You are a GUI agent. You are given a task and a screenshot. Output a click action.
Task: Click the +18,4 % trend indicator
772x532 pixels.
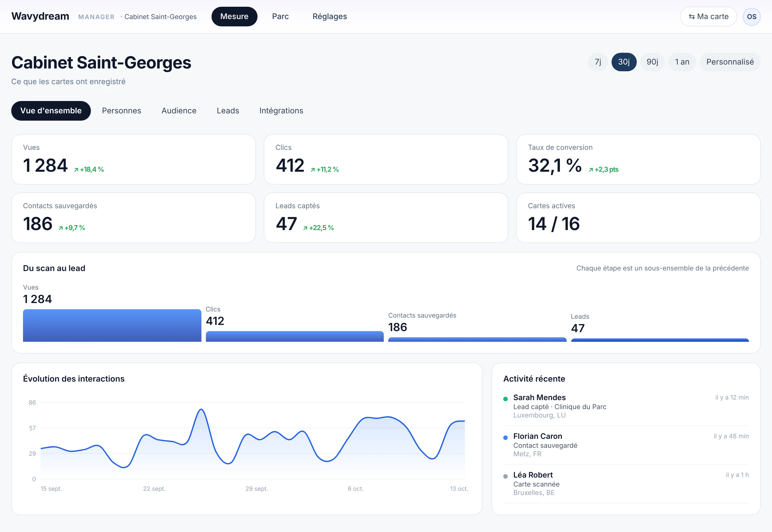click(x=89, y=169)
